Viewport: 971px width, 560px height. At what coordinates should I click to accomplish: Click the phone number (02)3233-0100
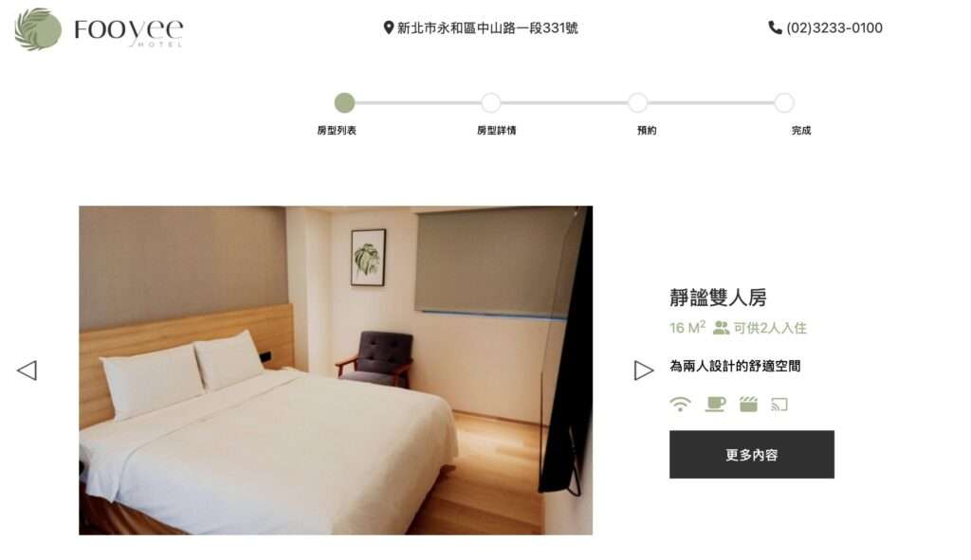[x=834, y=27]
